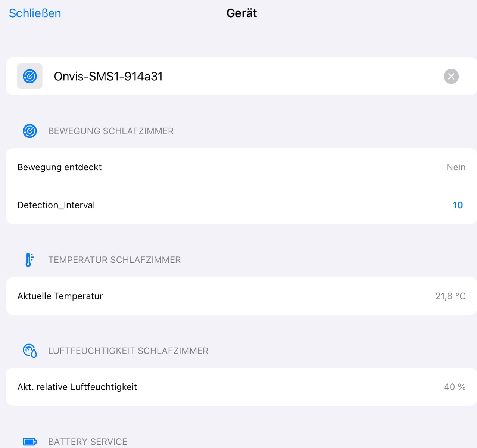477x448 pixels.
Task: Tap the Schließen link to close
Action: [35, 13]
